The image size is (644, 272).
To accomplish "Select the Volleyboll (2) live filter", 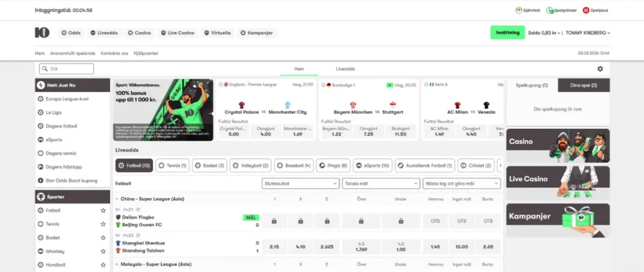I will tap(250, 166).
